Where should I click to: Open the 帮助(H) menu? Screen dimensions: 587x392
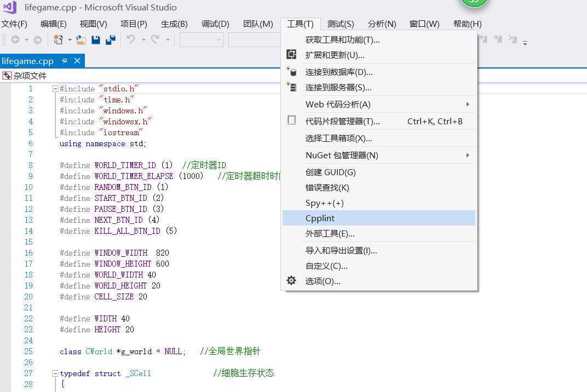[x=467, y=24]
